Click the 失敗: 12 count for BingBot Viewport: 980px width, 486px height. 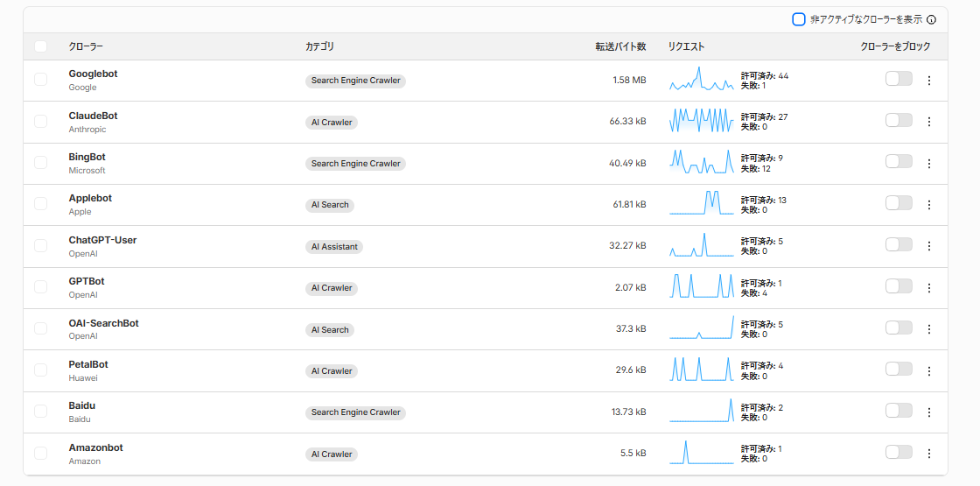point(756,169)
